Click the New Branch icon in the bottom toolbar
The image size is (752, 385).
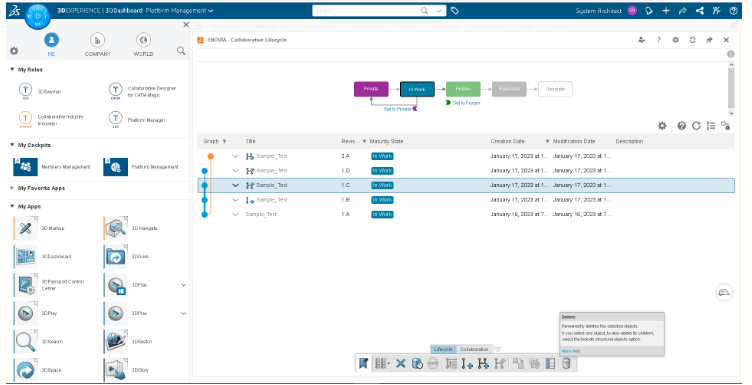(x=483, y=364)
